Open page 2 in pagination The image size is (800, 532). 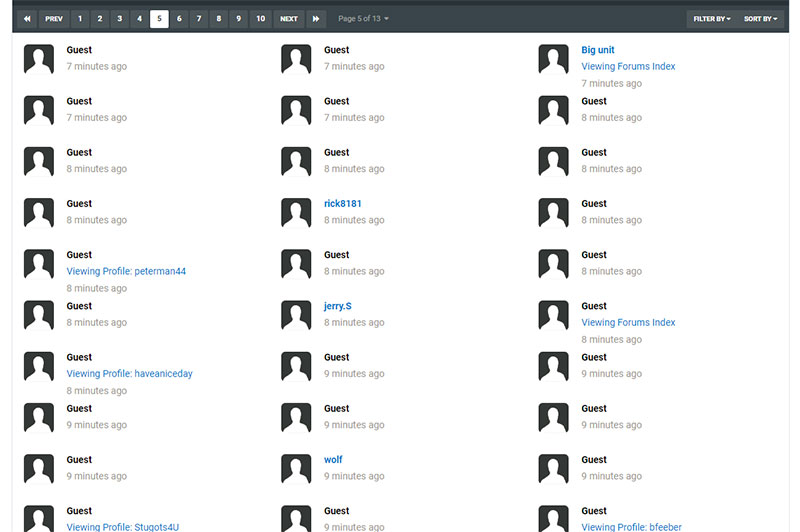tap(100, 19)
